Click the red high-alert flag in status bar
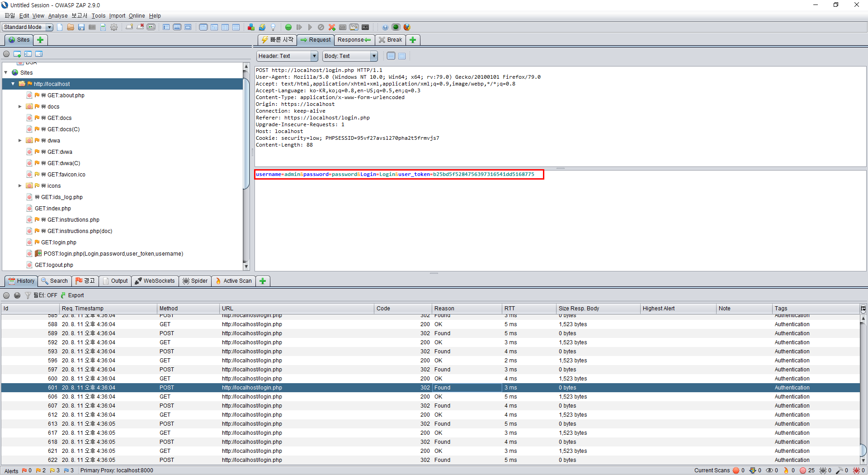 24,470
